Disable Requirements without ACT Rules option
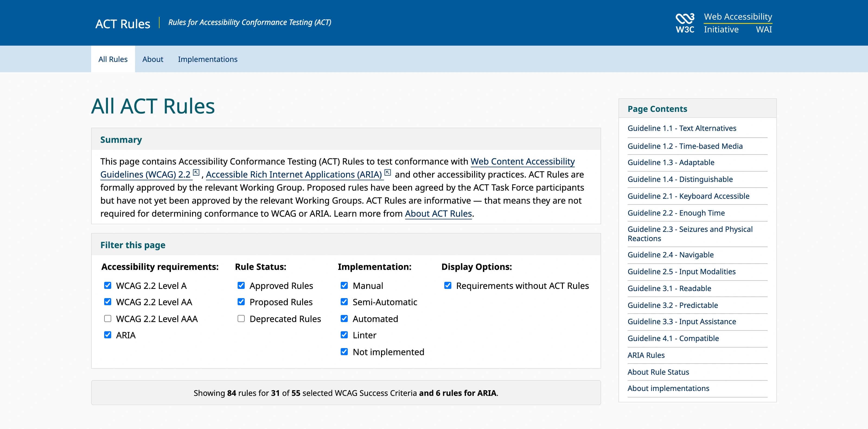Viewport: 868px width, 429px height. [448, 285]
